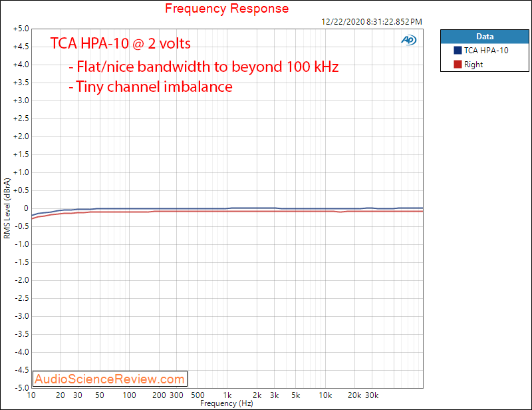Click the +5.0 y-axis tick label
This screenshot has height=410, width=532.
click(21, 29)
